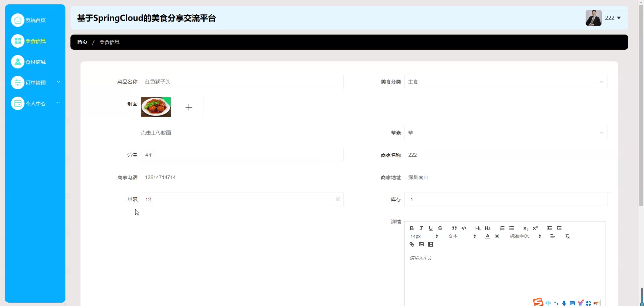
Task: Open the 荤素 dropdown showing 荤
Action: pos(505,133)
